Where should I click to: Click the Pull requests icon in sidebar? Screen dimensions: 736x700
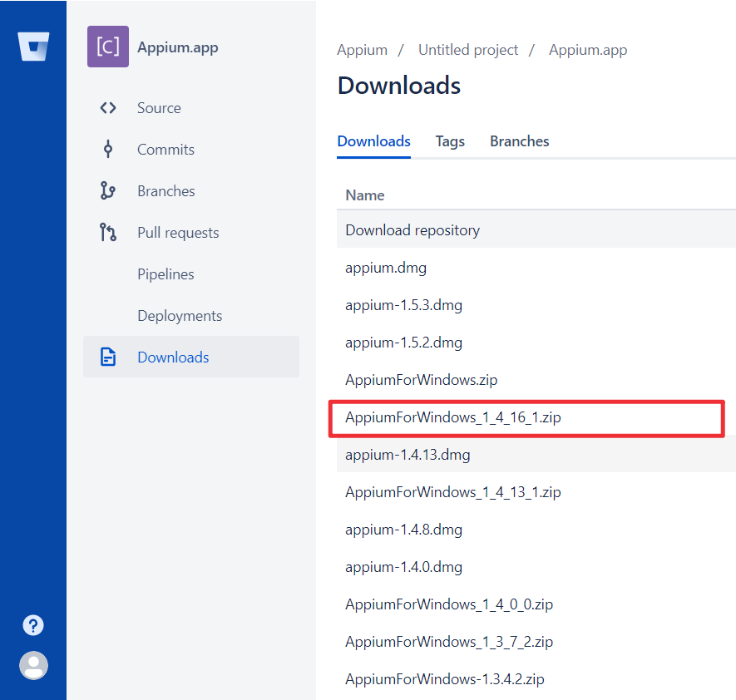tap(108, 232)
